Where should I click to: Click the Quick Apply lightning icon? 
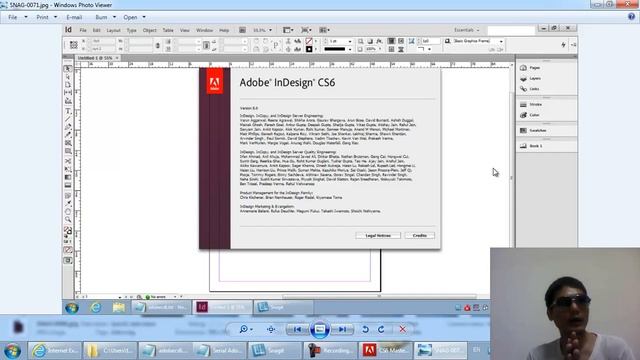(x=563, y=44)
